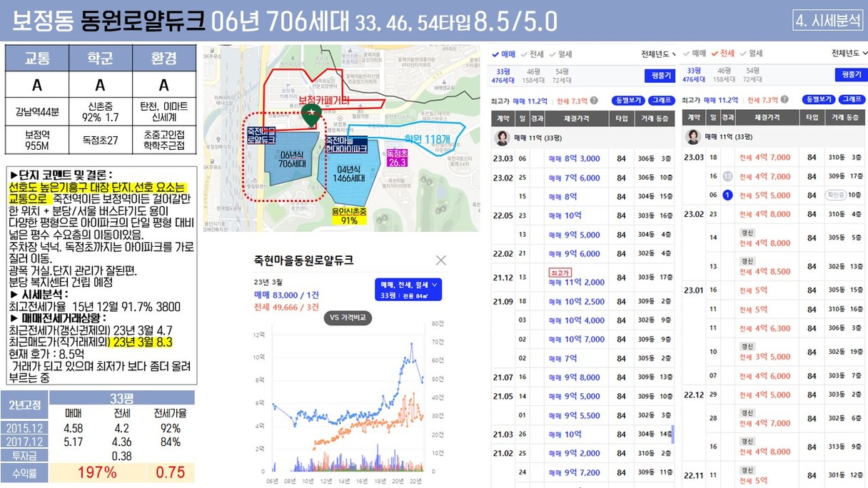Select the 54평 72세대 tab in the 매매 panel

pos(562,76)
